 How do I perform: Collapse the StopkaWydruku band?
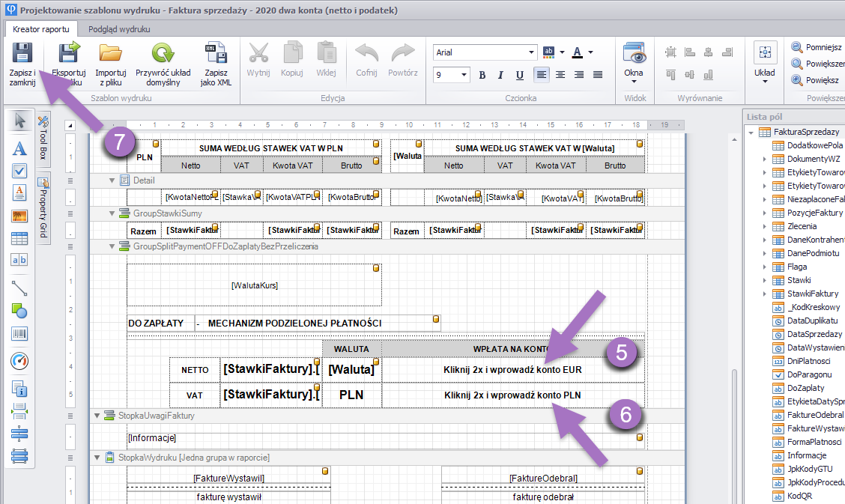tap(97, 458)
